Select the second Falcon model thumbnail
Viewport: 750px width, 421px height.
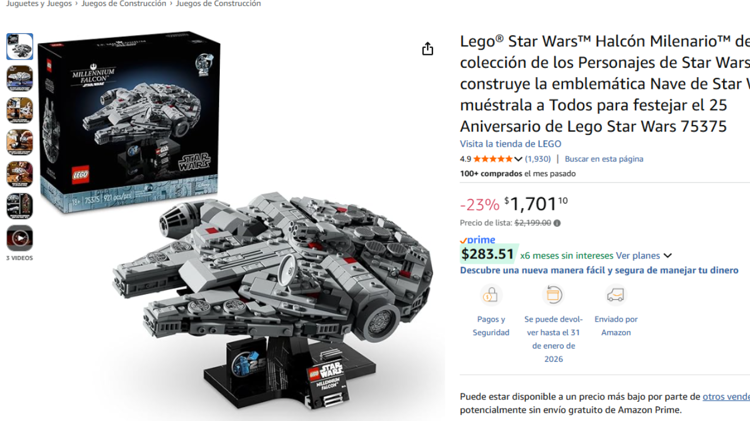20,78
